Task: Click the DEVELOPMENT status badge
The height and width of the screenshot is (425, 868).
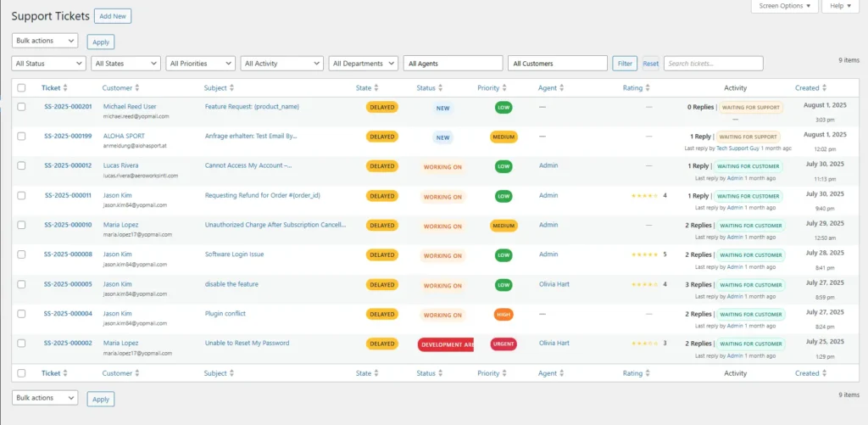Action: [446, 344]
